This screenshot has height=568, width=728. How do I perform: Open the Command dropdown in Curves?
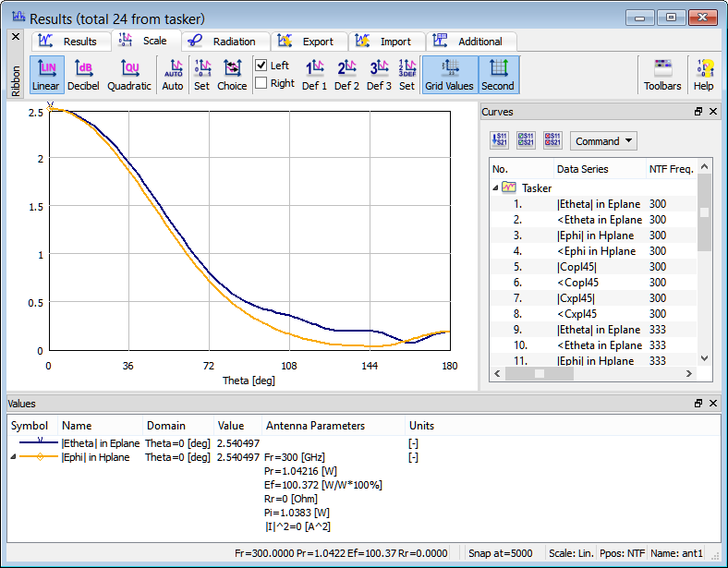[x=603, y=141]
